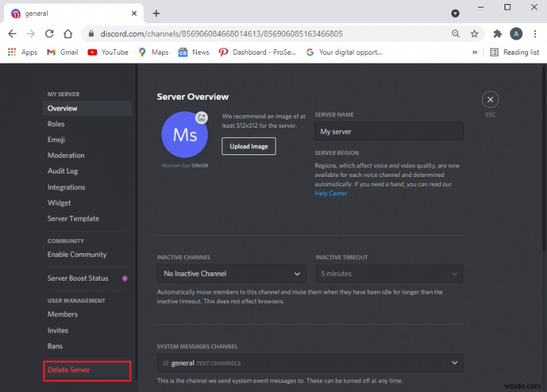Click the Ms server avatar
This screenshot has height=392, width=547.
pyautogui.click(x=185, y=135)
